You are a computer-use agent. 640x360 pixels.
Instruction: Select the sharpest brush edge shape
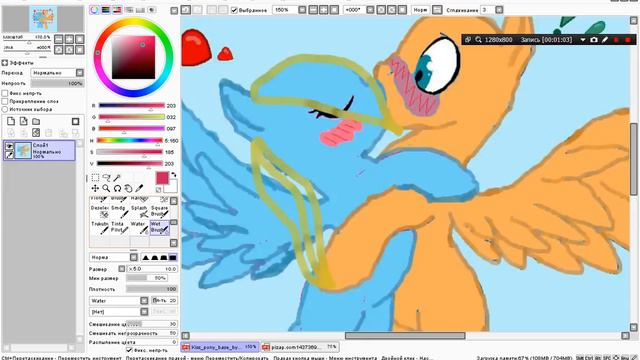(x=146, y=258)
